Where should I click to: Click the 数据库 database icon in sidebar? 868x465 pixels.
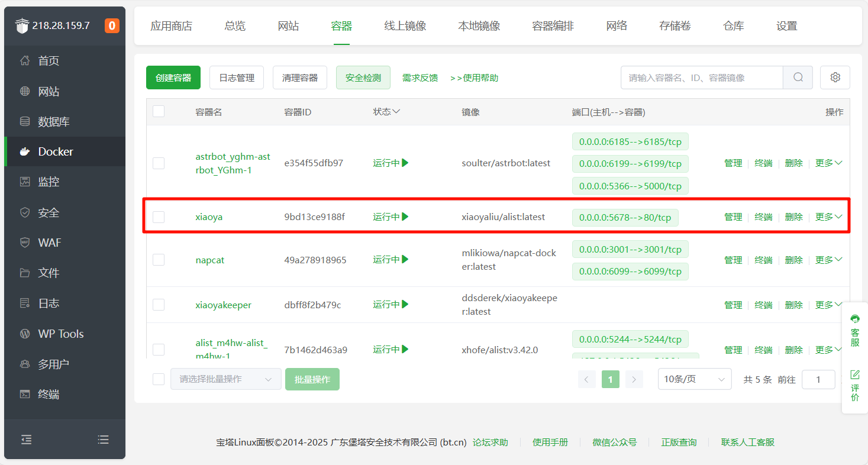(x=25, y=122)
